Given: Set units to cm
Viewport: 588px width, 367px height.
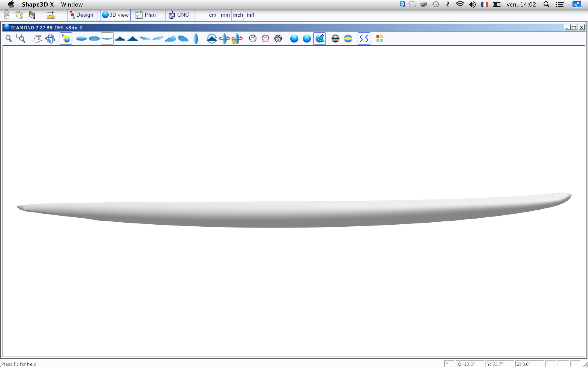Looking at the screenshot, I should coord(212,15).
